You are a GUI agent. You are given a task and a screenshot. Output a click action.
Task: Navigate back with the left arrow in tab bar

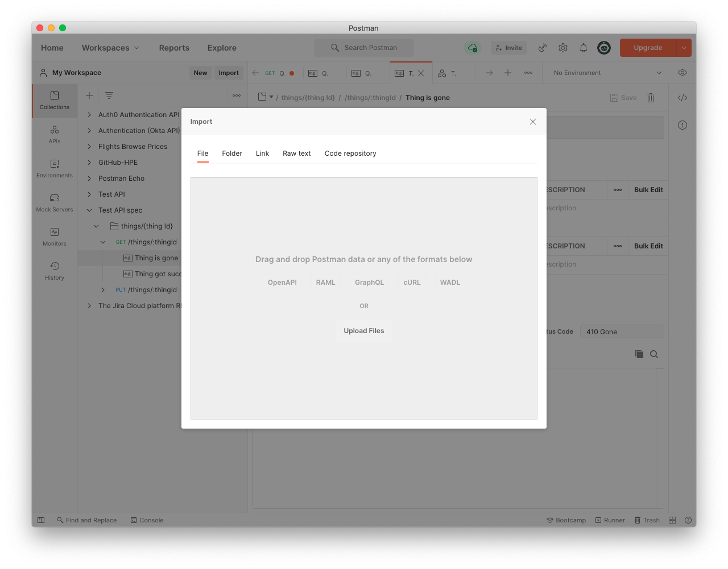tap(255, 73)
